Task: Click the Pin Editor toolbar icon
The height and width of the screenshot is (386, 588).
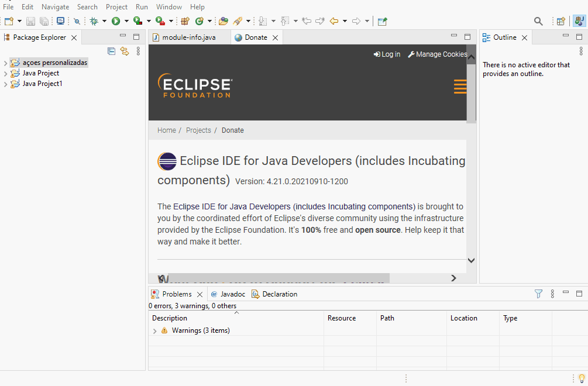Action: coord(383,22)
